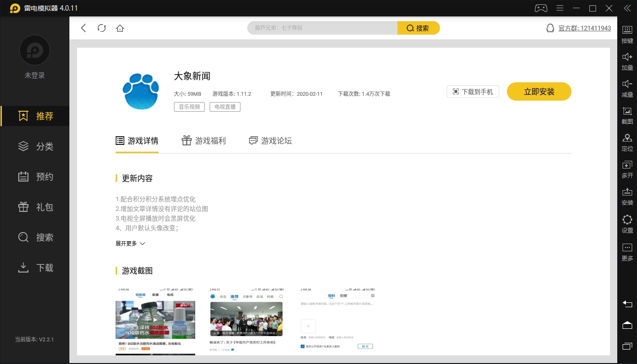
Task: Open 分类 in the sidebar
Action: tap(35, 146)
